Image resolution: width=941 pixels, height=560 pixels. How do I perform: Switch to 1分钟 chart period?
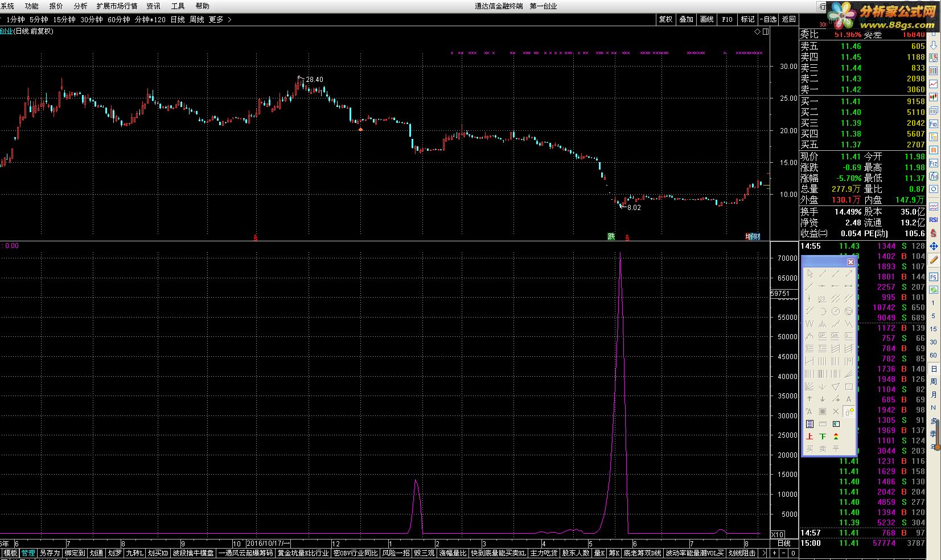(x=15, y=19)
